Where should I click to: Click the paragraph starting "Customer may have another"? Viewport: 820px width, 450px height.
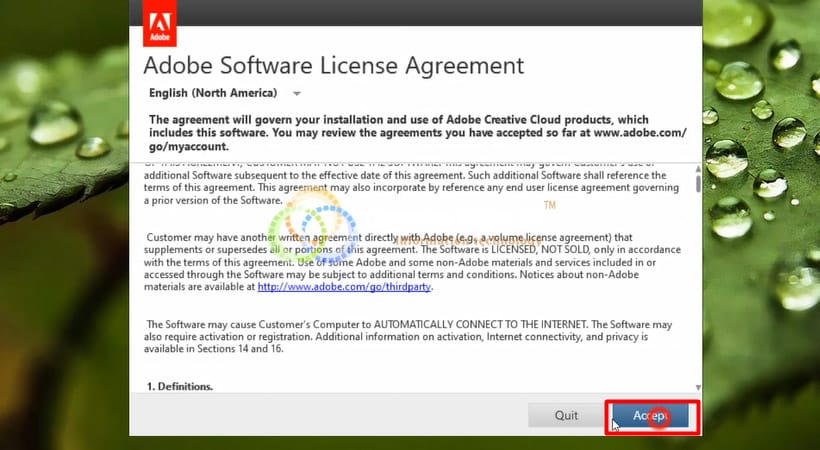pyautogui.click(x=410, y=261)
